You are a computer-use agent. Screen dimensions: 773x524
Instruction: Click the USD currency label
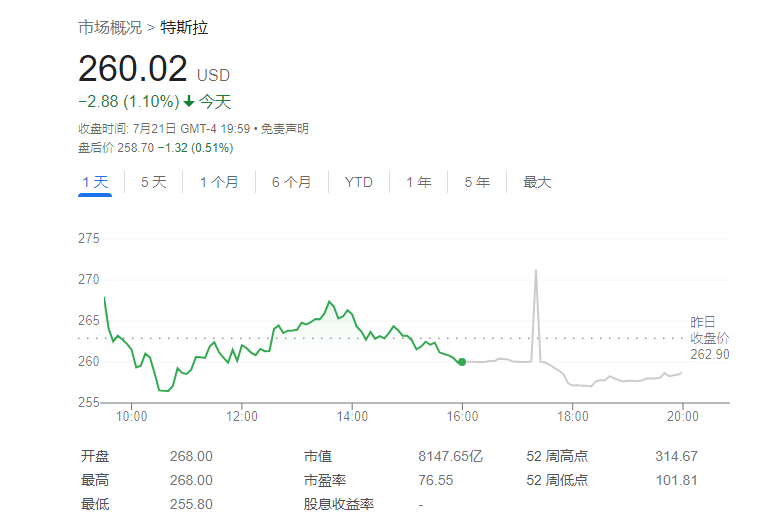(x=213, y=75)
